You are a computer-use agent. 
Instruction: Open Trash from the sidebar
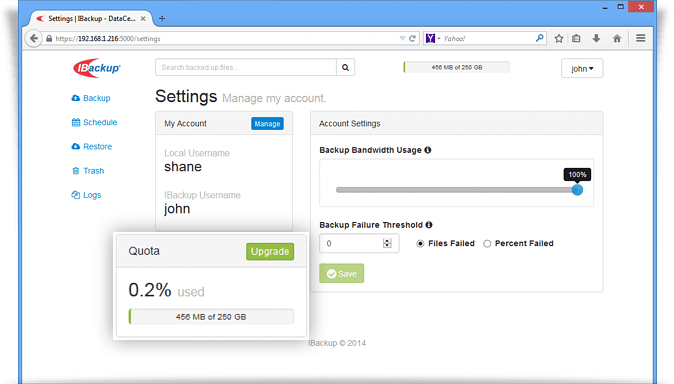pyautogui.click(x=88, y=171)
